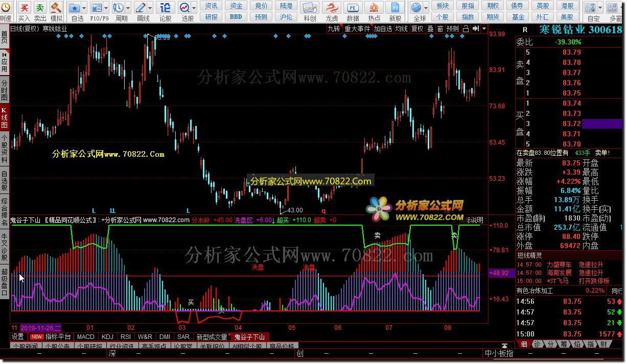Click the 2019-11-26 date marker on timeline
Screen dimensions: 627x364
[41, 327]
